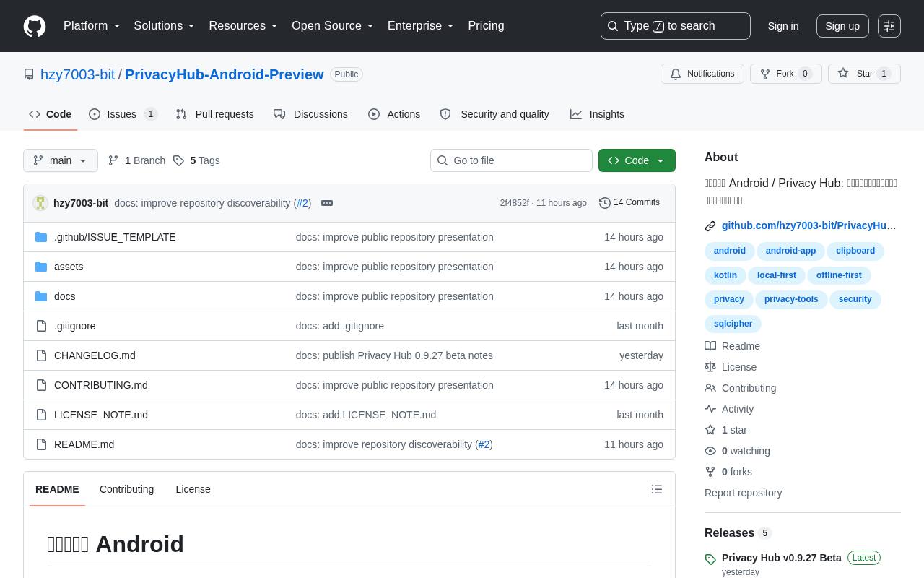Click the link chain icon in About
The width and height of the screenshot is (924, 578).
(710, 226)
